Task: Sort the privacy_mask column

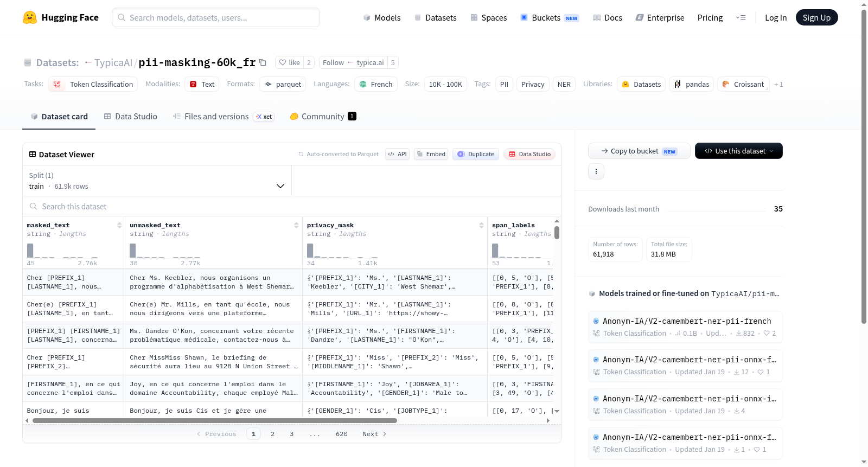Action: (481, 225)
